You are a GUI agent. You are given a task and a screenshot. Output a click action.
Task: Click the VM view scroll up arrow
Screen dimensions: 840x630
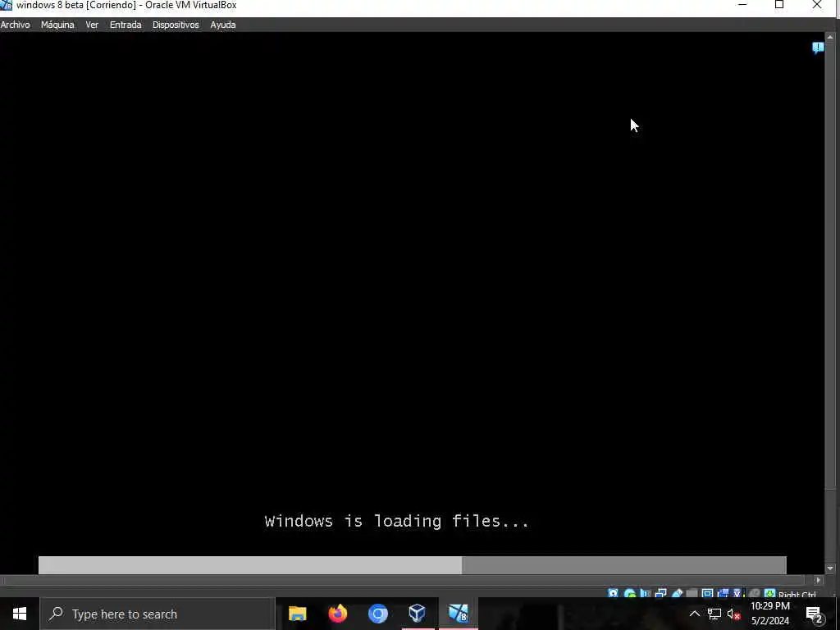[x=830, y=37]
